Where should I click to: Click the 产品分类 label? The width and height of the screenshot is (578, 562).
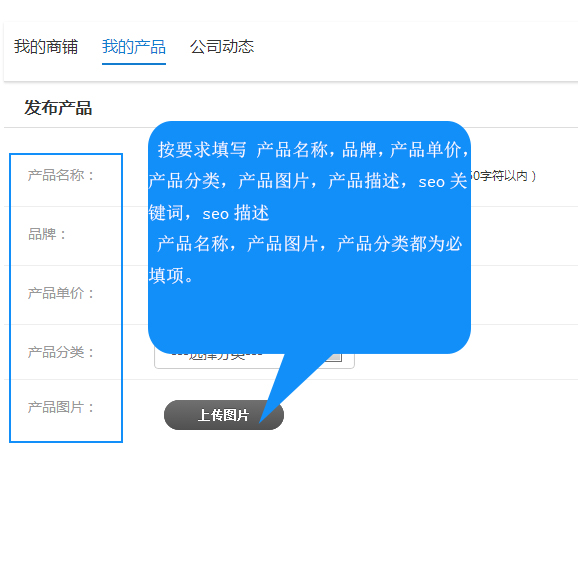(x=61, y=352)
